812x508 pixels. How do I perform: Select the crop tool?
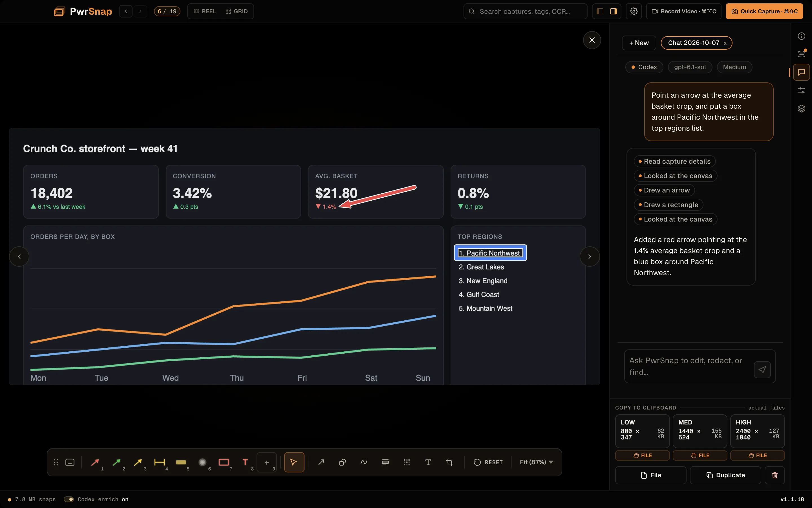click(x=450, y=462)
